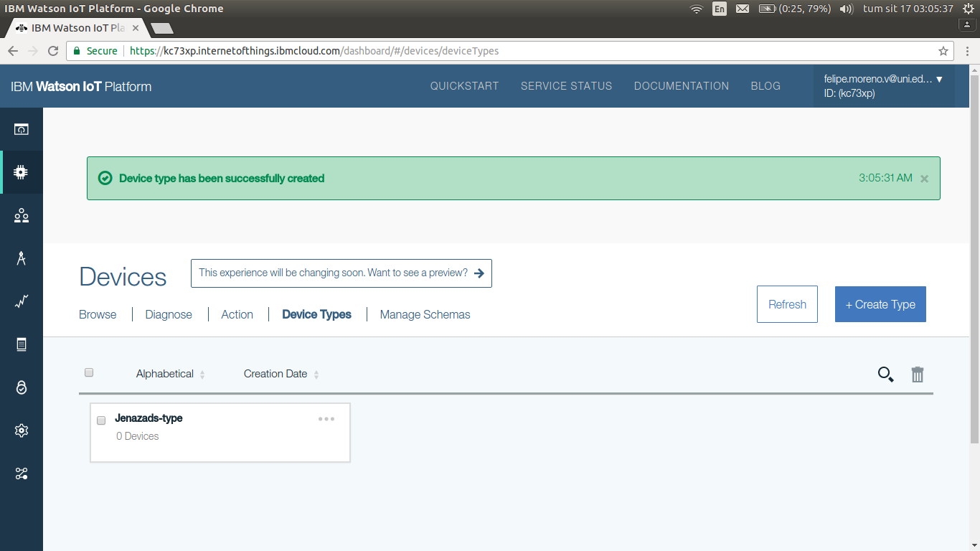Click the + Create Type button
This screenshot has width=980, height=551.
[x=880, y=304]
